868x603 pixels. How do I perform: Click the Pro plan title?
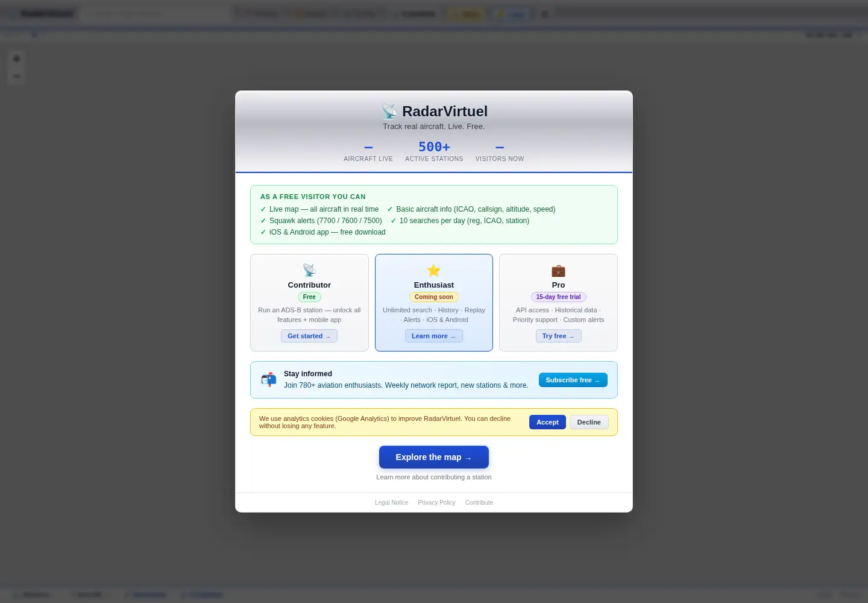pyautogui.click(x=558, y=285)
